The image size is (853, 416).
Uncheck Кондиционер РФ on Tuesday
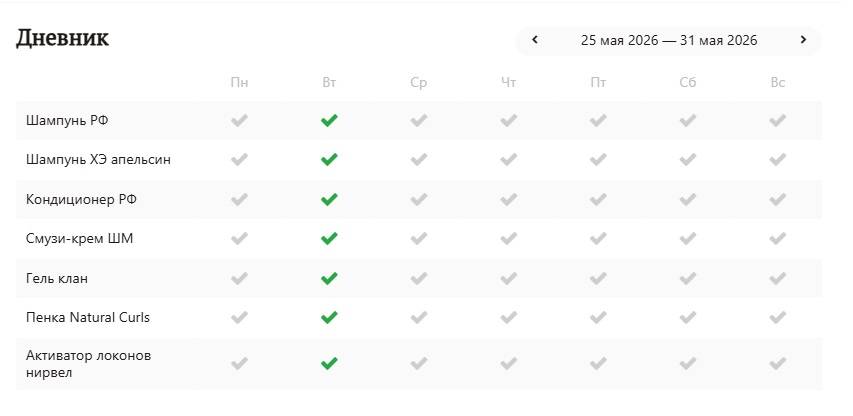tap(329, 199)
